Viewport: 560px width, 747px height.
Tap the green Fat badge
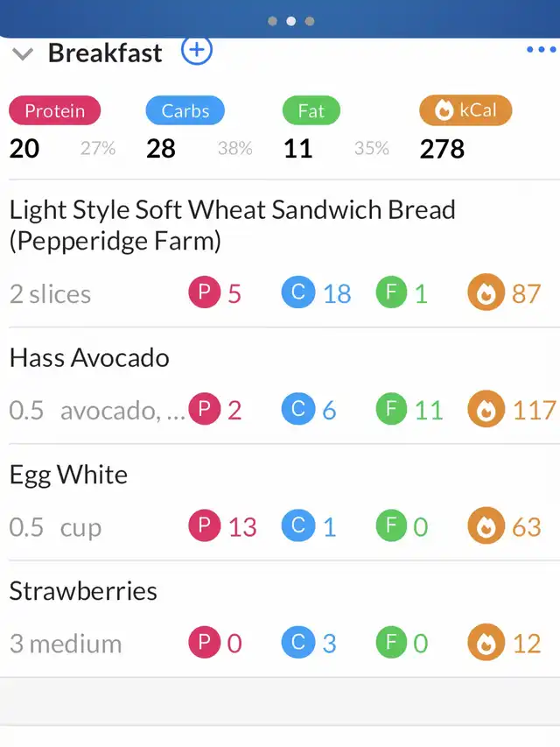tap(311, 111)
